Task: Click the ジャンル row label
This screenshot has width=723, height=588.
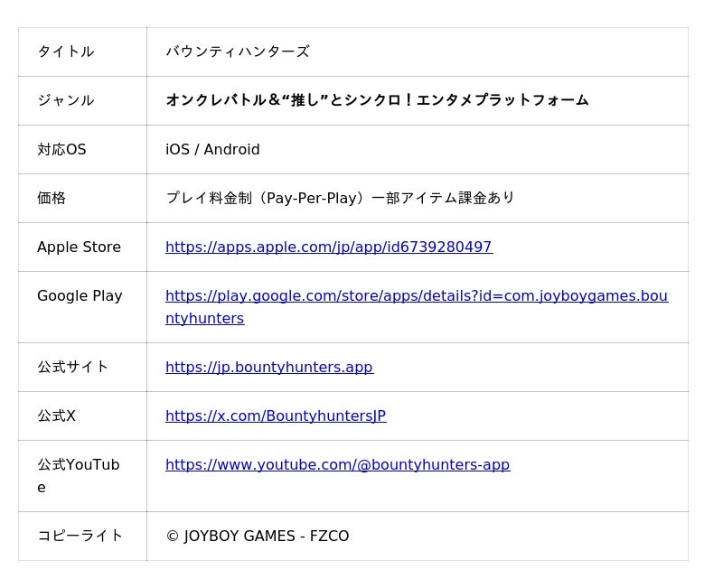Action: [65, 100]
